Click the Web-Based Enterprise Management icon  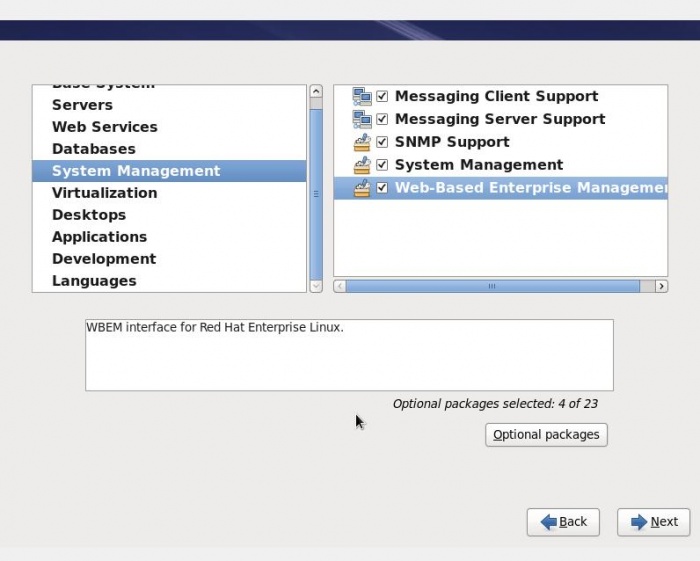click(362, 187)
